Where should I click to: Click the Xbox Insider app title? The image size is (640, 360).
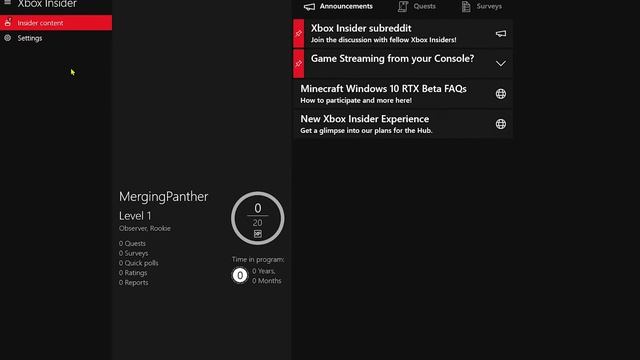click(x=47, y=4)
